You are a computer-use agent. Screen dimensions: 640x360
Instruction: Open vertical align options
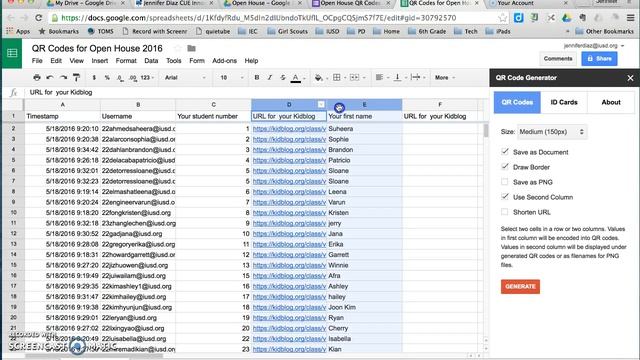[x=397, y=77]
